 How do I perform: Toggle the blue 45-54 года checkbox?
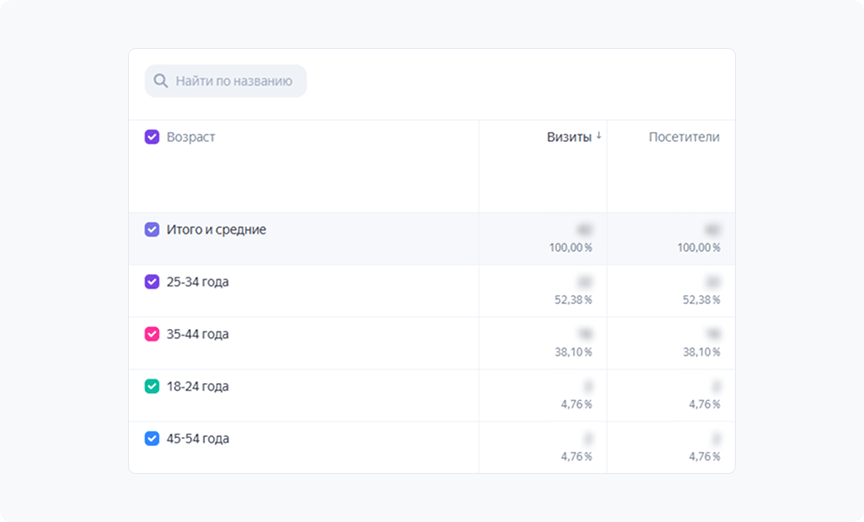coord(152,438)
